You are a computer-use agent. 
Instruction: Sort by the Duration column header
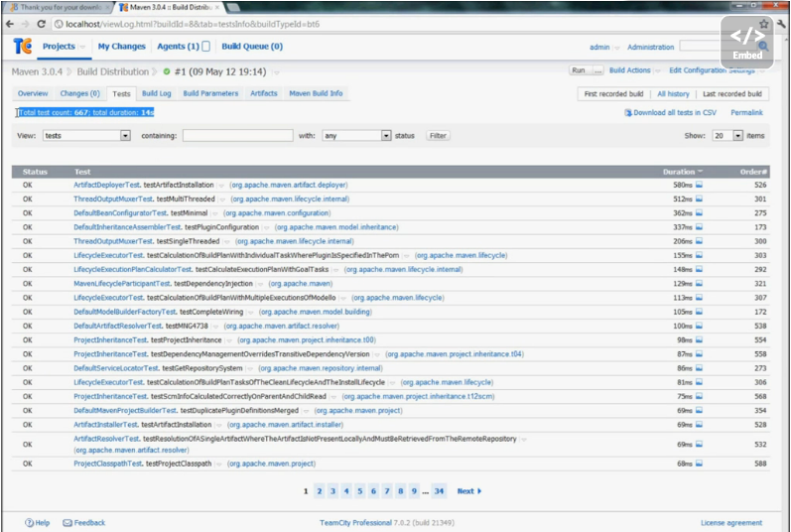pyautogui.click(x=683, y=172)
